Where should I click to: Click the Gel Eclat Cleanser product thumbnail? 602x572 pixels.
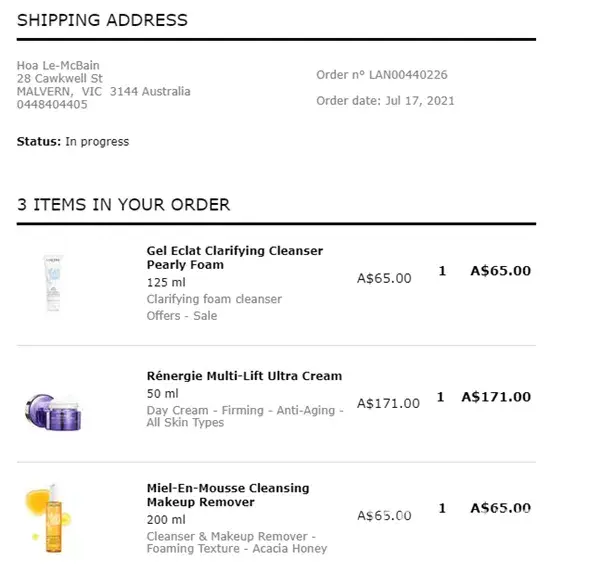click(53, 283)
